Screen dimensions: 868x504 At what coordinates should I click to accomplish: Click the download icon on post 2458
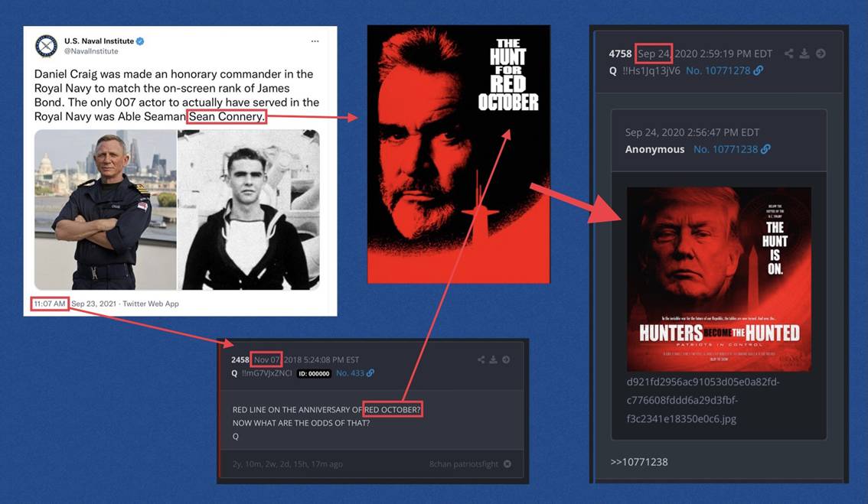pyautogui.click(x=493, y=359)
